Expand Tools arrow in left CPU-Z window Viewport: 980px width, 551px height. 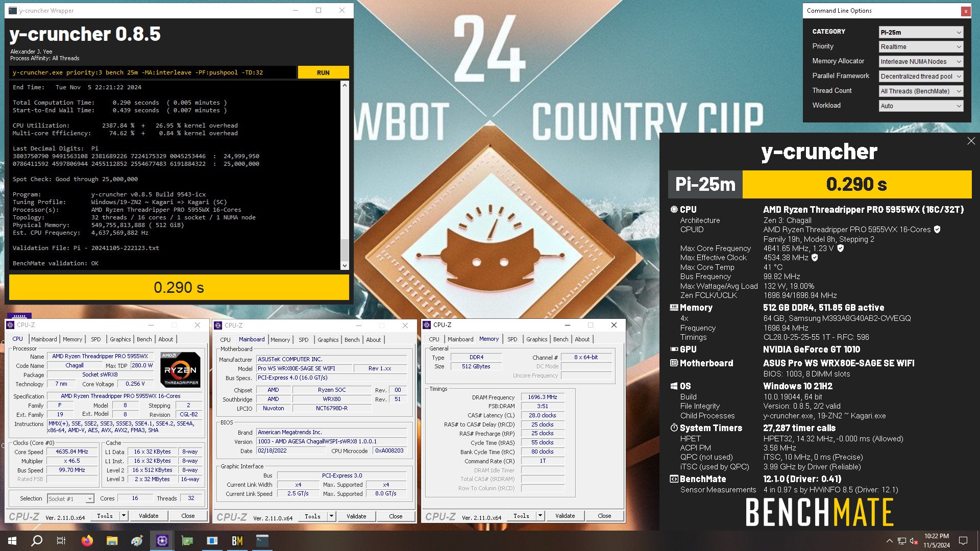pyautogui.click(x=124, y=516)
